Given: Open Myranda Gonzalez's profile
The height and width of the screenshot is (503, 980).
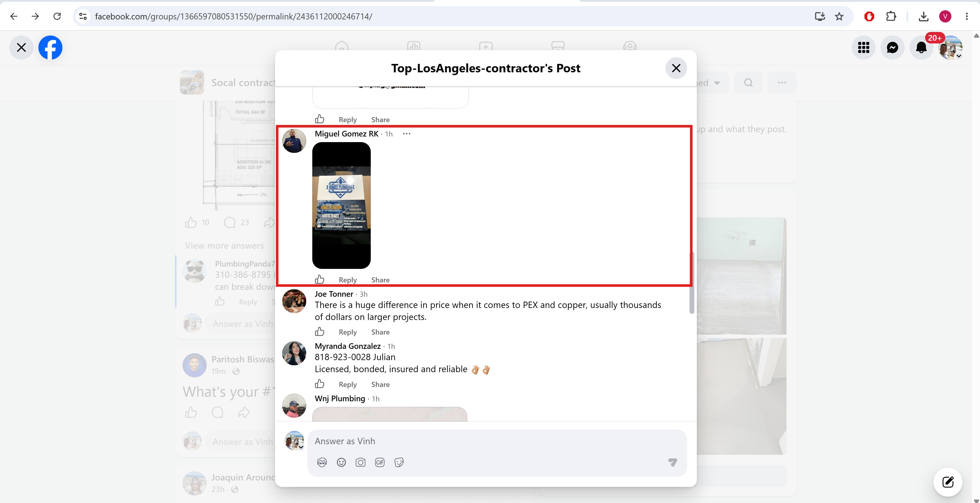Looking at the screenshot, I should (348, 346).
